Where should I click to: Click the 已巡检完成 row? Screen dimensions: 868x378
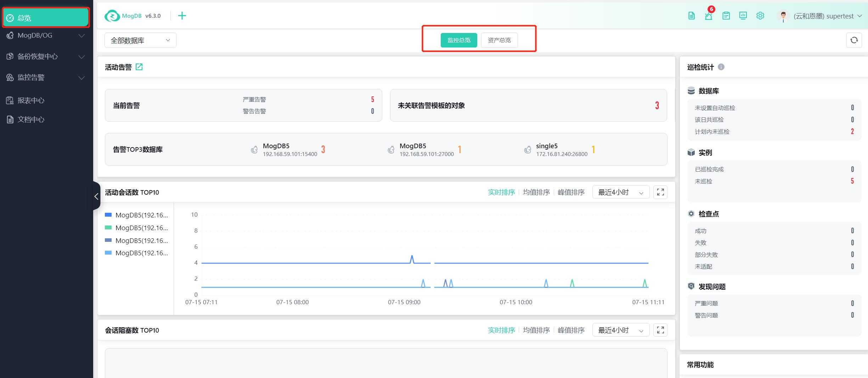coord(774,169)
